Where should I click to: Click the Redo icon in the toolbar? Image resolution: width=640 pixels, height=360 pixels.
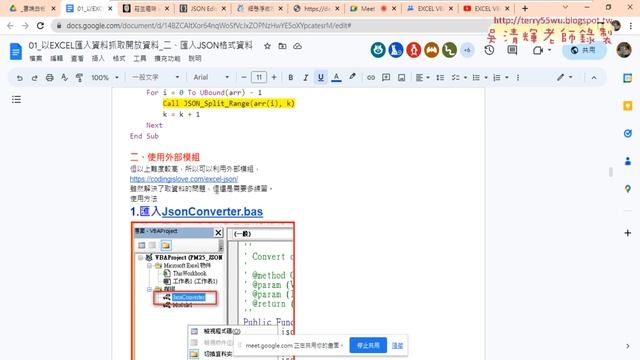tap(34, 78)
